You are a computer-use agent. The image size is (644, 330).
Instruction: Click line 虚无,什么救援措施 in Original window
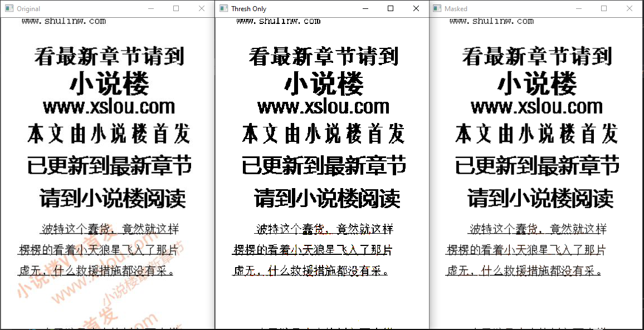point(96,271)
